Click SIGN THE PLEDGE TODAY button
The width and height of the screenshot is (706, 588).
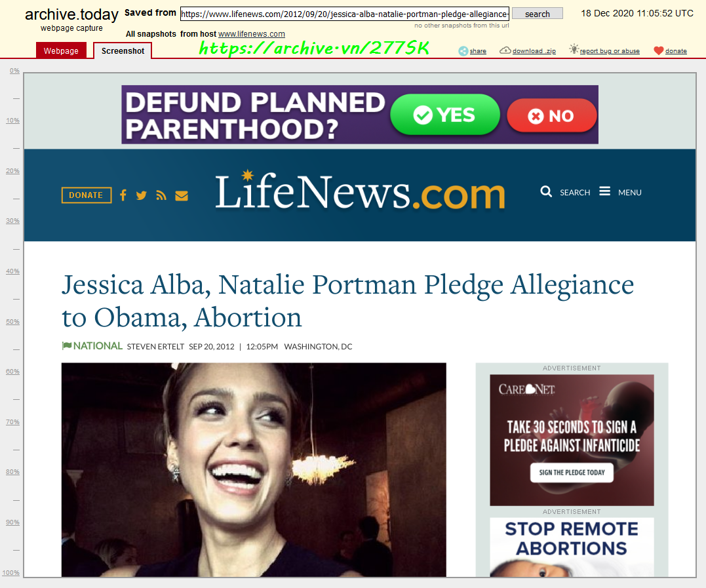click(572, 472)
